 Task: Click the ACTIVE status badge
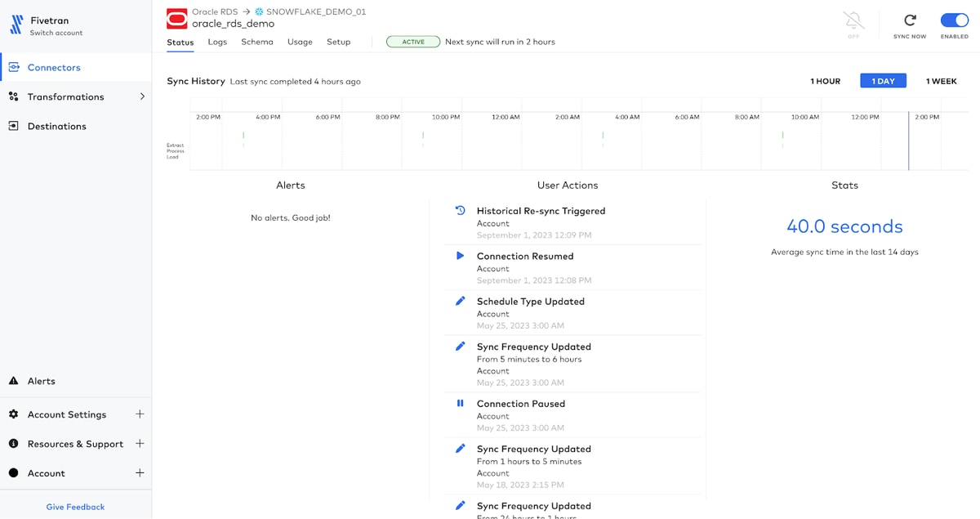(x=413, y=42)
